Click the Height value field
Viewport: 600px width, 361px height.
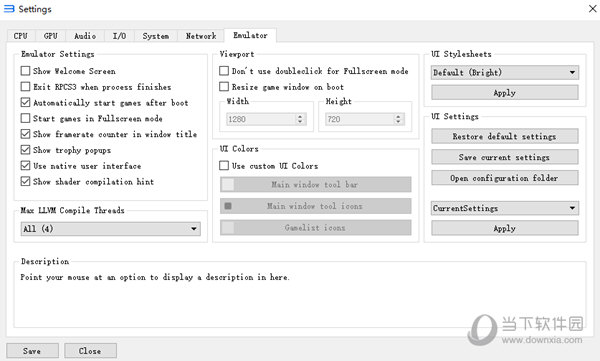[359, 119]
